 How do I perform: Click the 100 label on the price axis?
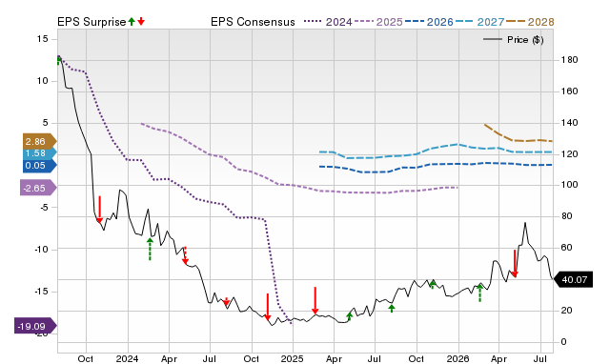click(x=570, y=185)
